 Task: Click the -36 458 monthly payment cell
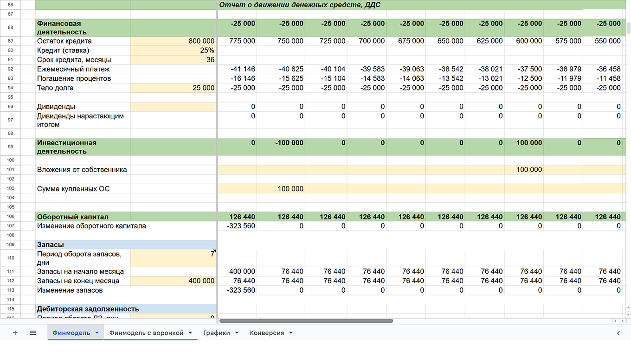[x=602, y=69]
